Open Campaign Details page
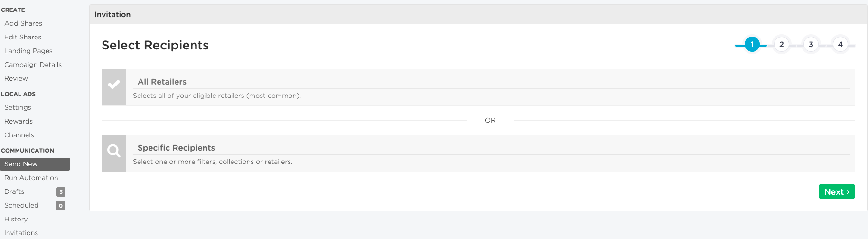This screenshot has width=868, height=239. pos(33,65)
